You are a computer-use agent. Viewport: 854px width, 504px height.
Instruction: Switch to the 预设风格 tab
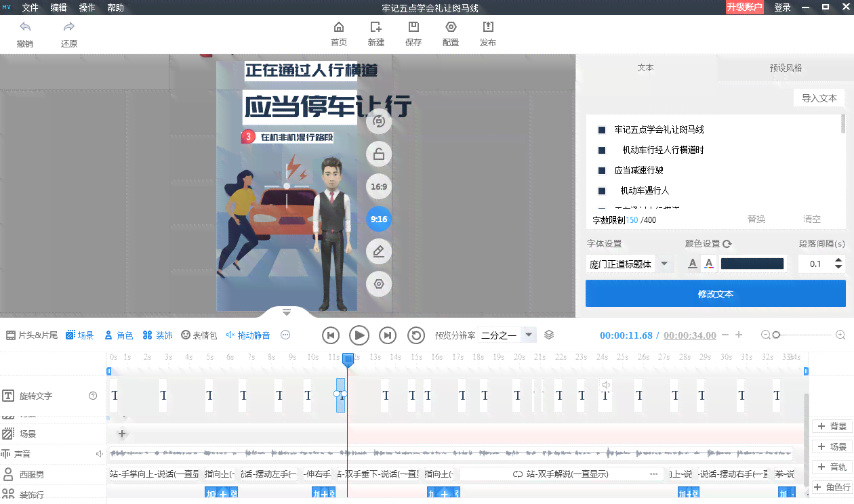[x=786, y=68]
